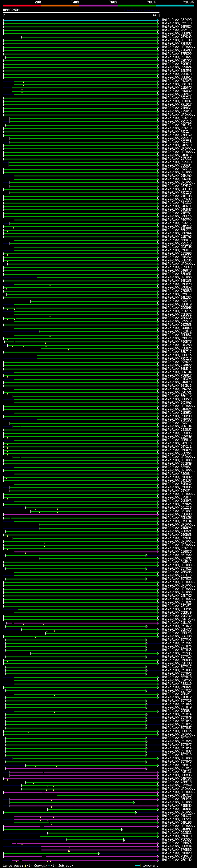Select the UniRef100_A8BBM0 label
This screenshot has height=868, width=197.
177,806
